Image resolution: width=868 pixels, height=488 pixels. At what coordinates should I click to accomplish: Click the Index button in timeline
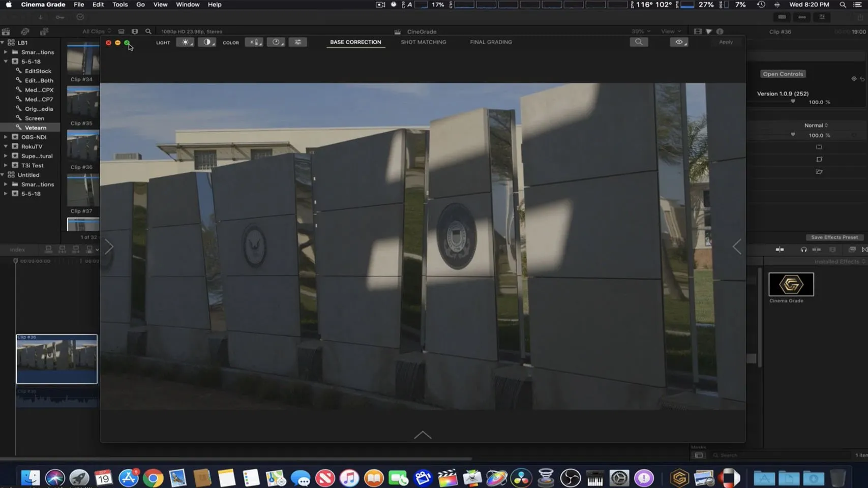pyautogui.click(x=17, y=250)
